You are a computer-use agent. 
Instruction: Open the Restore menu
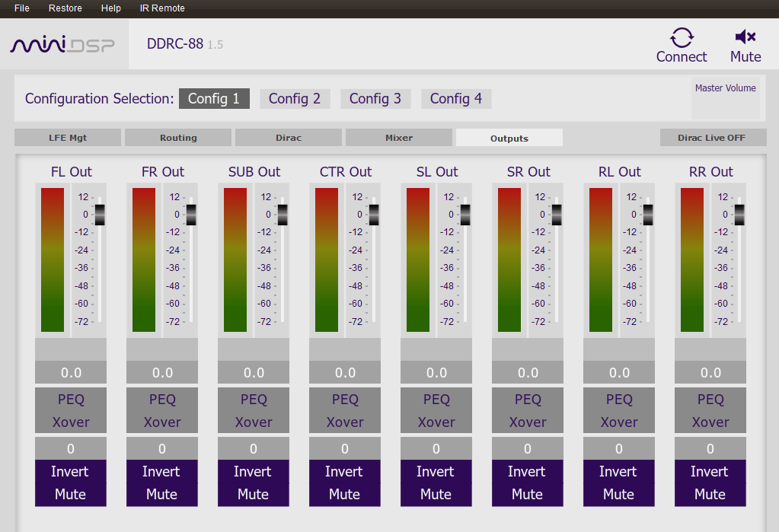click(x=65, y=8)
